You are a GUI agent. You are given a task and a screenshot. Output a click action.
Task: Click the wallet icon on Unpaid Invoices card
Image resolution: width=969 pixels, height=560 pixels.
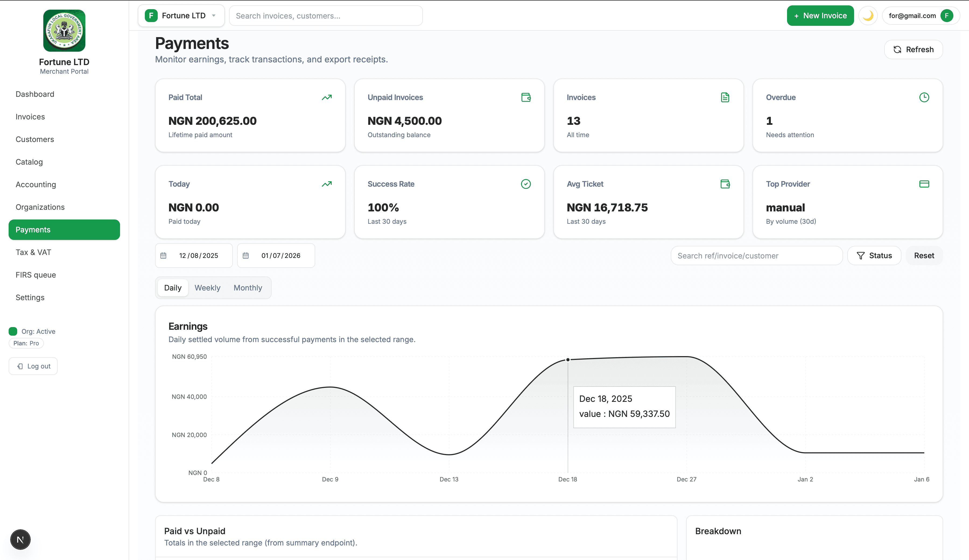(526, 97)
